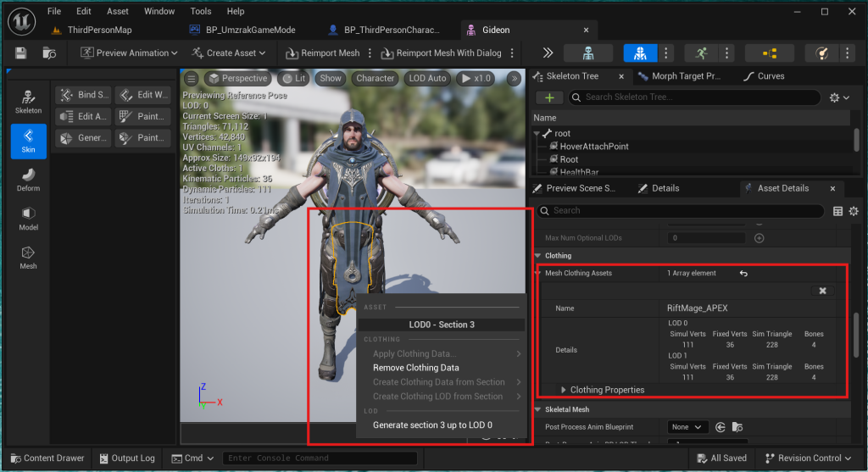Viewport: 868px width, 472px height.
Task: Switch to Deform mode in left sidebar
Action: [28, 180]
